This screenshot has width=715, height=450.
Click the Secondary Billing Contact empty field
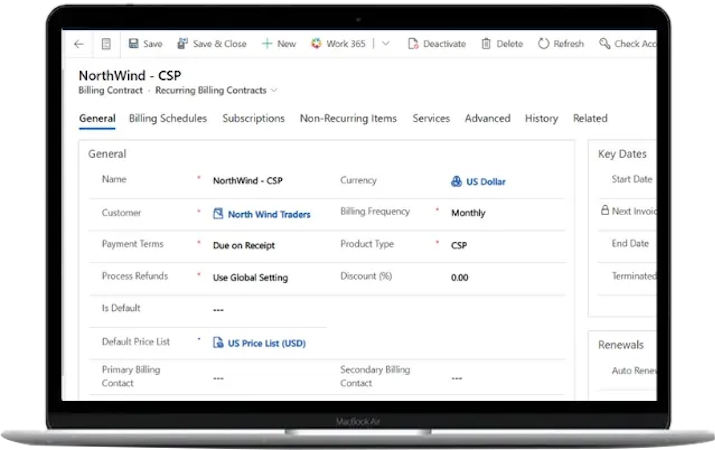coord(457,378)
